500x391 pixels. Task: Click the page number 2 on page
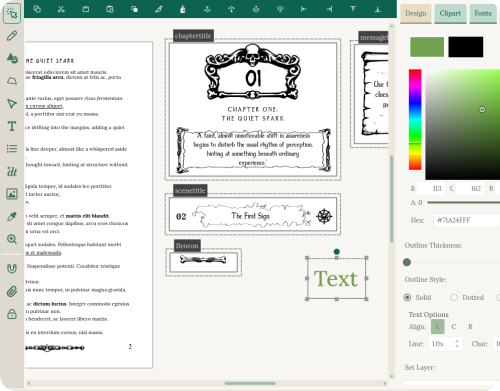point(130,347)
